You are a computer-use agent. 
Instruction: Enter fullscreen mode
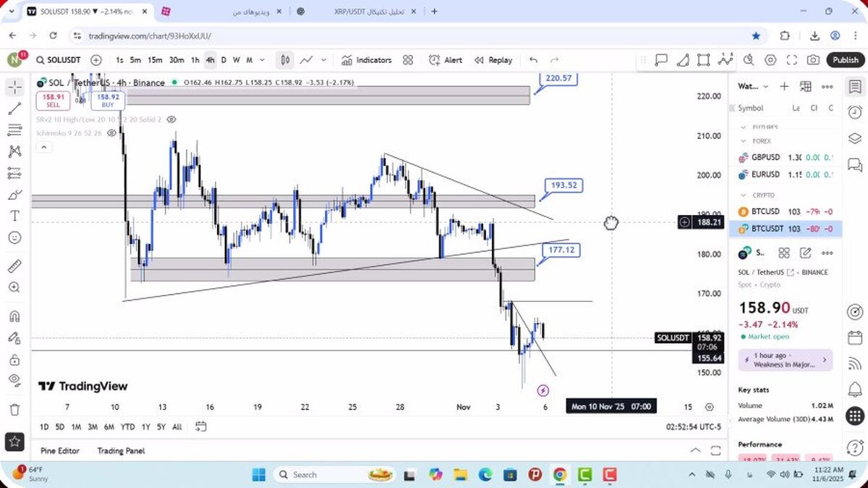coord(792,60)
